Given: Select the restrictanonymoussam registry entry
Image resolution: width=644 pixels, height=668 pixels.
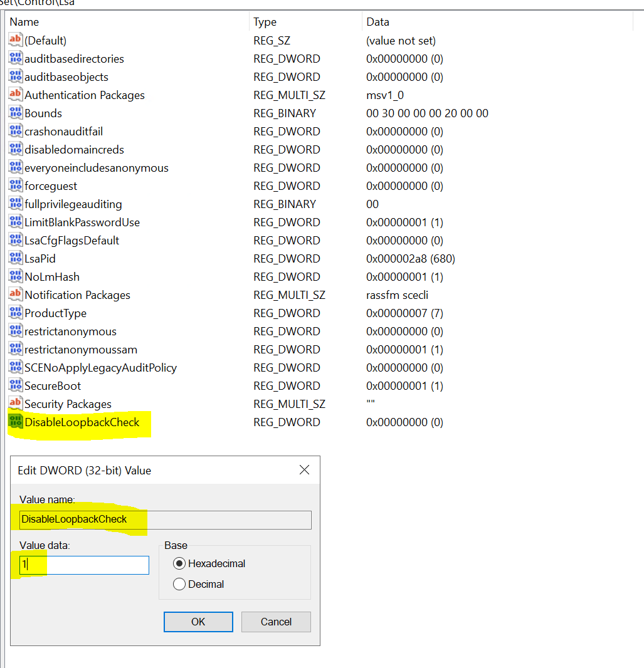Looking at the screenshot, I should (80, 349).
